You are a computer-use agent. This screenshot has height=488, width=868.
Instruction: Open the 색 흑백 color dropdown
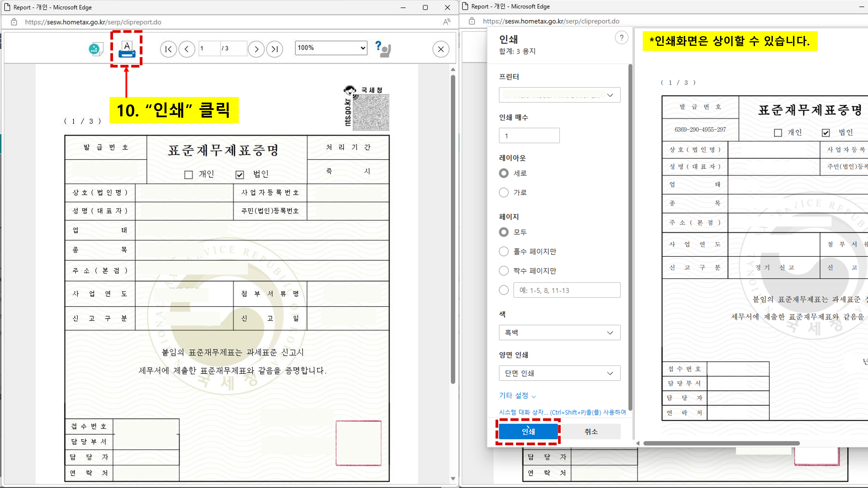pyautogui.click(x=559, y=332)
